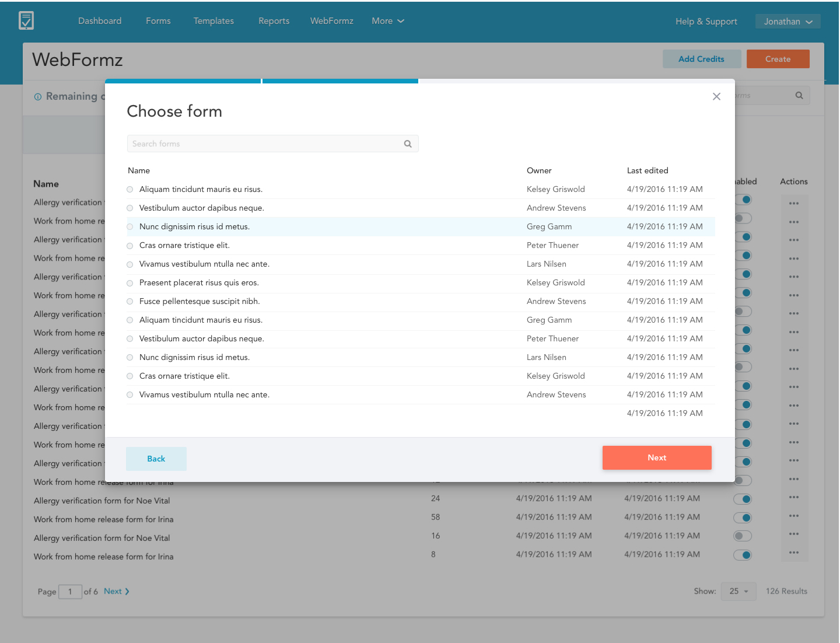Click the info icon beside Remaining
Viewport: 840px width, 643px height.
(38, 97)
